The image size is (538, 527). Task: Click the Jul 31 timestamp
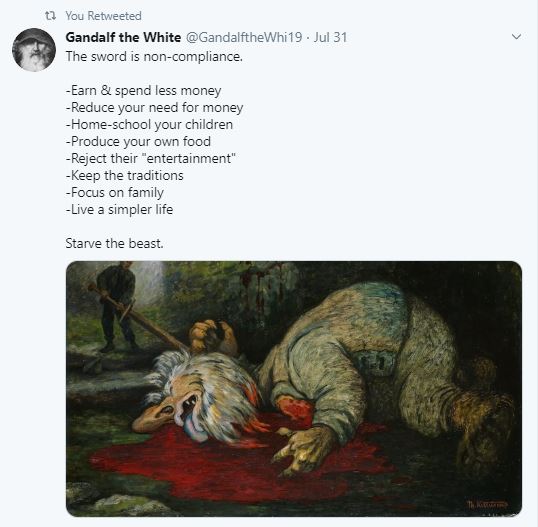pos(330,37)
